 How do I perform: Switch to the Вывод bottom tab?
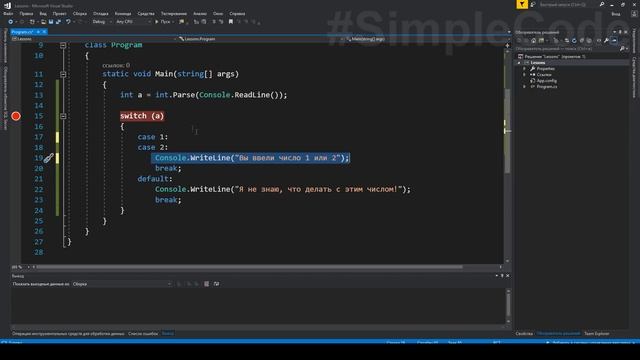[x=168, y=334]
